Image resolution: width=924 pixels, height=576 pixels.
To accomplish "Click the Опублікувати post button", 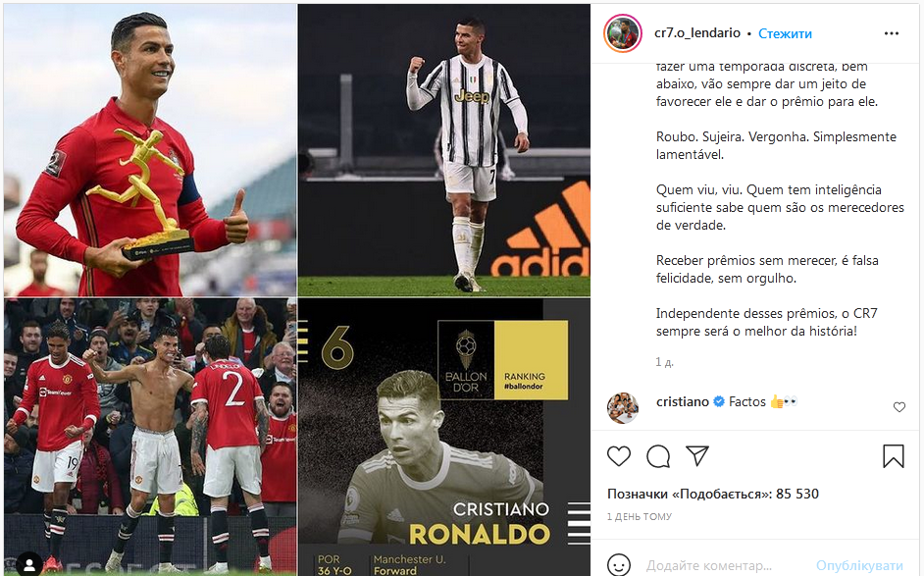I will tap(859, 565).
